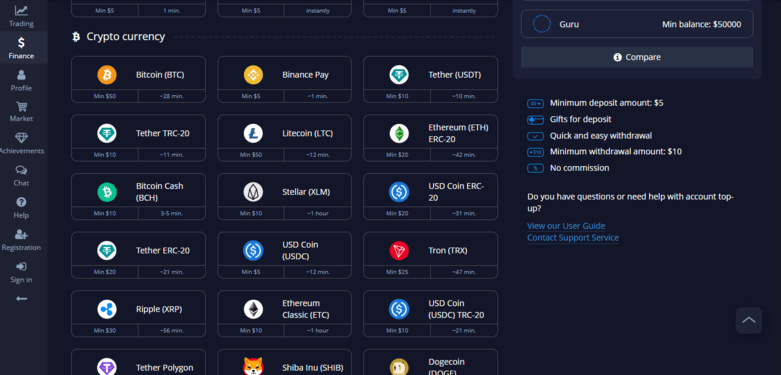Select the Tether Polygon logo icon

[x=107, y=367]
